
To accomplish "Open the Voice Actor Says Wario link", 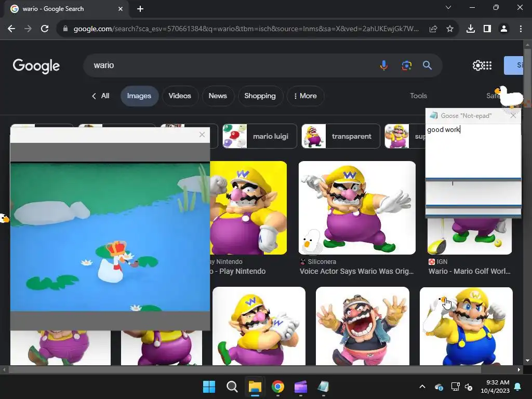I will click(x=356, y=271).
